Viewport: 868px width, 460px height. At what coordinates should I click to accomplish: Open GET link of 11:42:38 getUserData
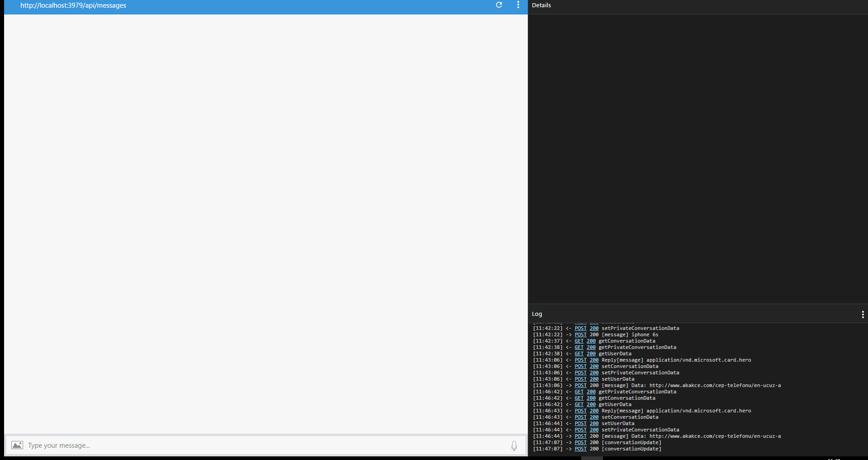click(x=579, y=353)
